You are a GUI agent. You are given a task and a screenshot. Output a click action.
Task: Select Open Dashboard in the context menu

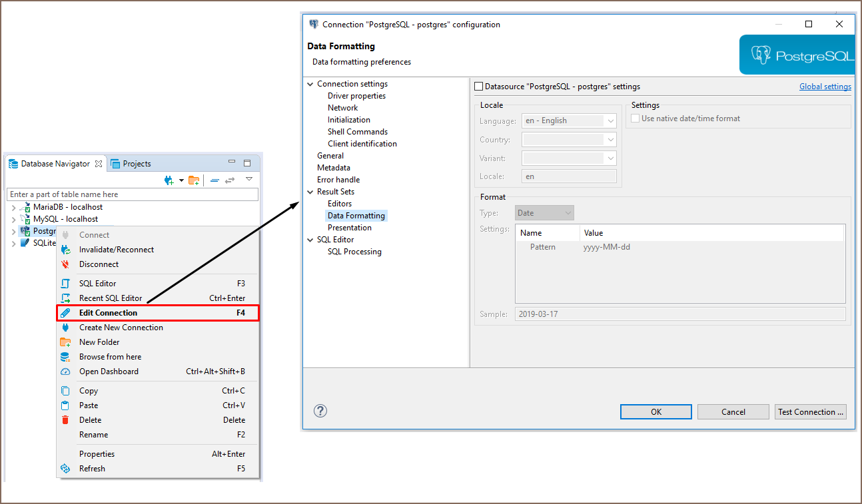(109, 372)
